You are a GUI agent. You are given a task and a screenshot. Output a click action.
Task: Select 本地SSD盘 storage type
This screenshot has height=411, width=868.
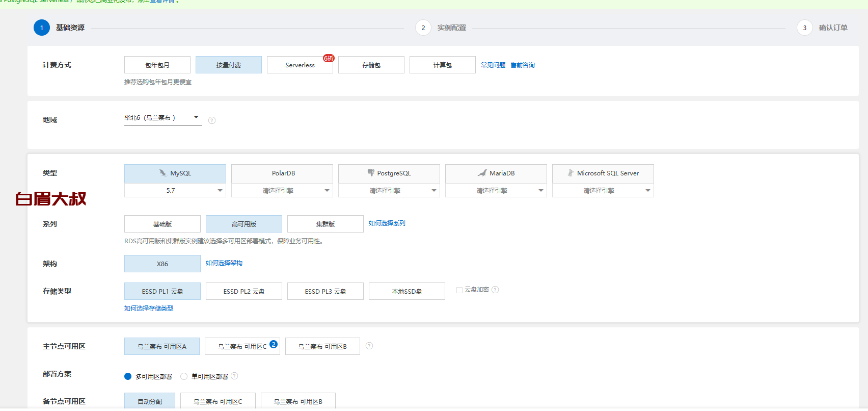[407, 291]
